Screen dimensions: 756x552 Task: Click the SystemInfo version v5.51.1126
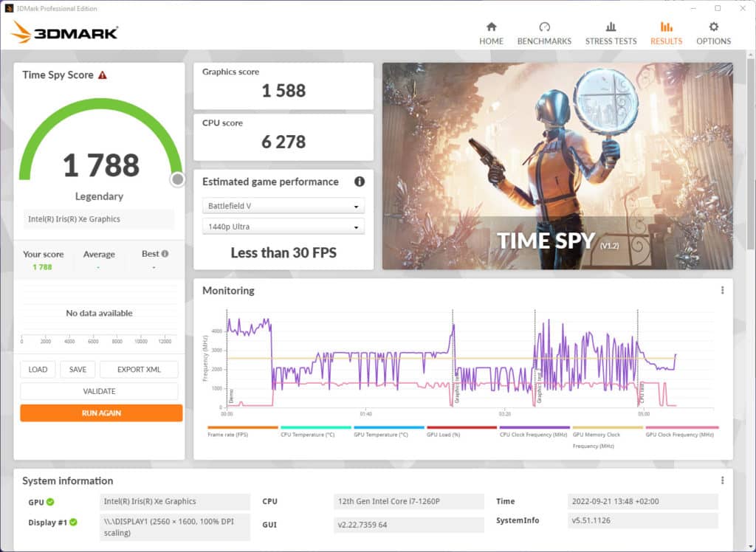[643, 521]
